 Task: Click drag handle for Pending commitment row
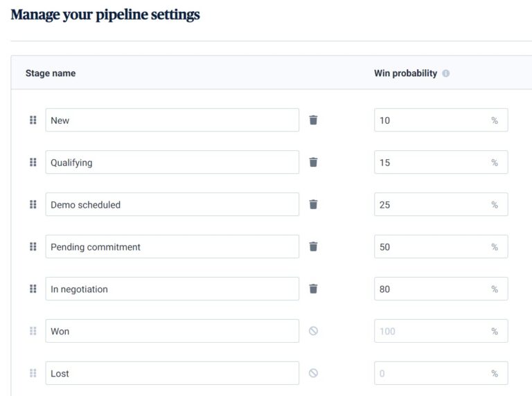[33, 246]
